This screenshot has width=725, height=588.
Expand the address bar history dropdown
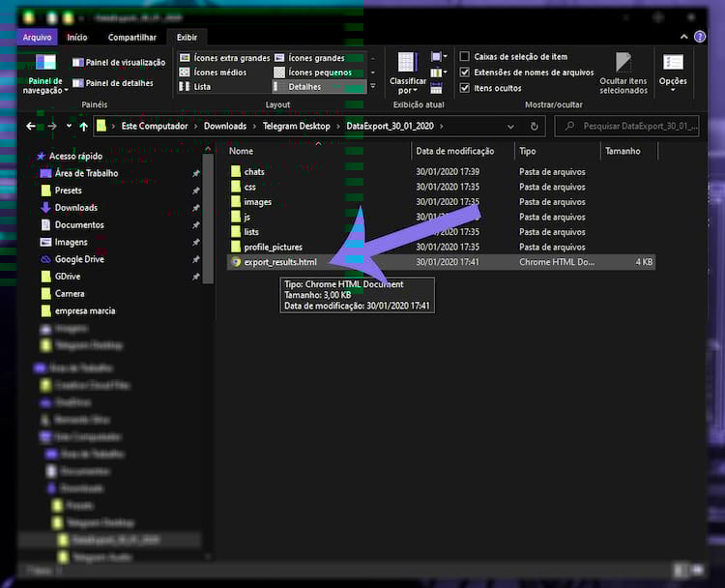pos(514,126)
